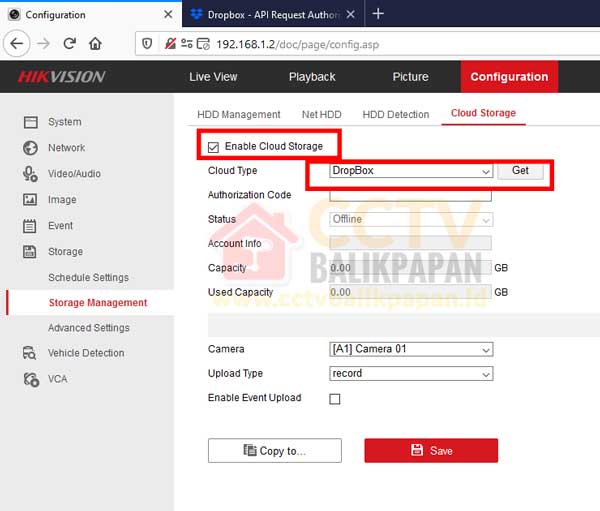
Task: Open the System menu label
Action: point(65,122)
